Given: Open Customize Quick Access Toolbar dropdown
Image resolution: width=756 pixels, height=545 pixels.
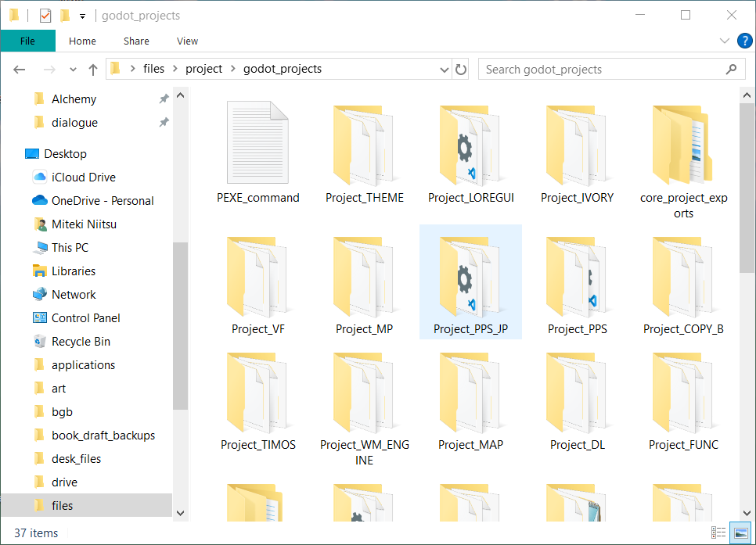Looking at the screenshot, I should [82, 16].
